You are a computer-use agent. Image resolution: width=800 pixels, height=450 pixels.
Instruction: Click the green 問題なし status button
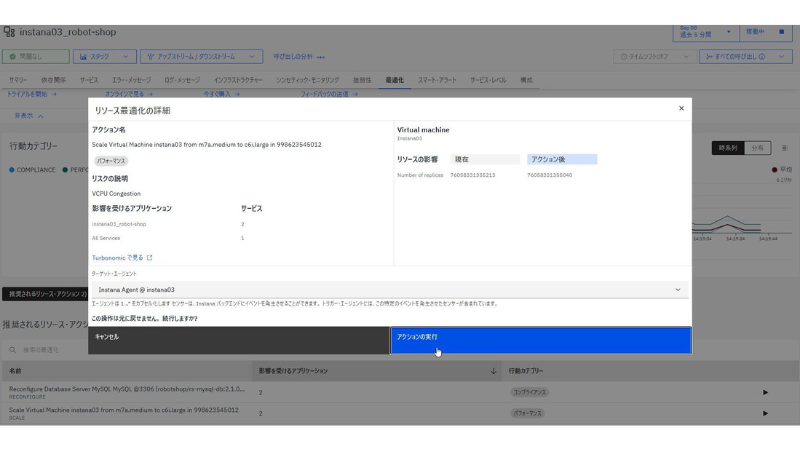(36, 57)
